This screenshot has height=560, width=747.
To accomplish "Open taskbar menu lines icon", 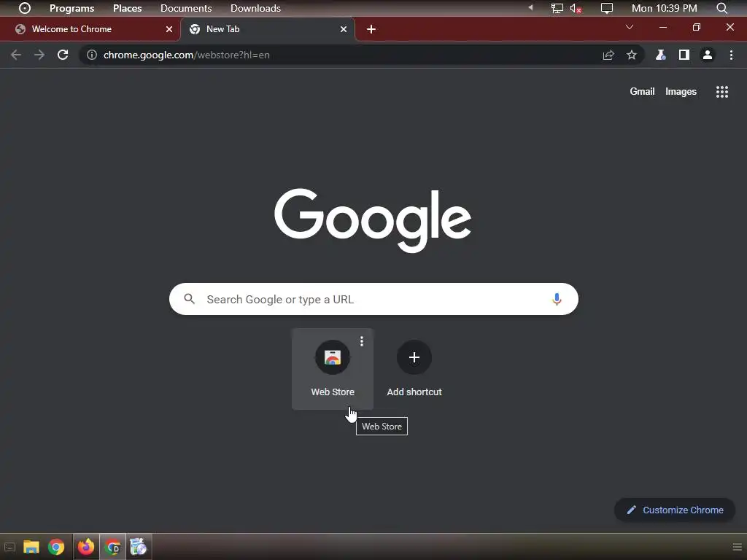I will (x=737, y=547).
